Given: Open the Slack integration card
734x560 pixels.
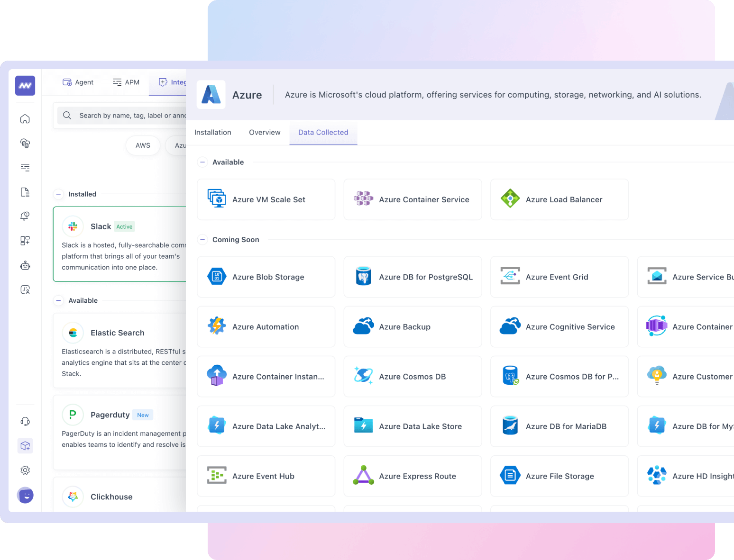Looking at the screenshot, I should tap(119, 244).
